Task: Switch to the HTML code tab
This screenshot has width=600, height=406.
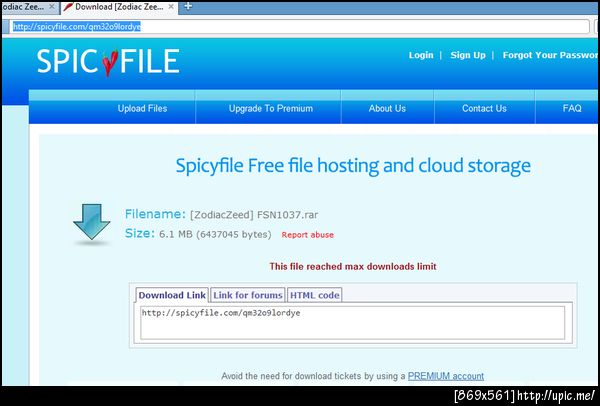Action: click(315, 295)
